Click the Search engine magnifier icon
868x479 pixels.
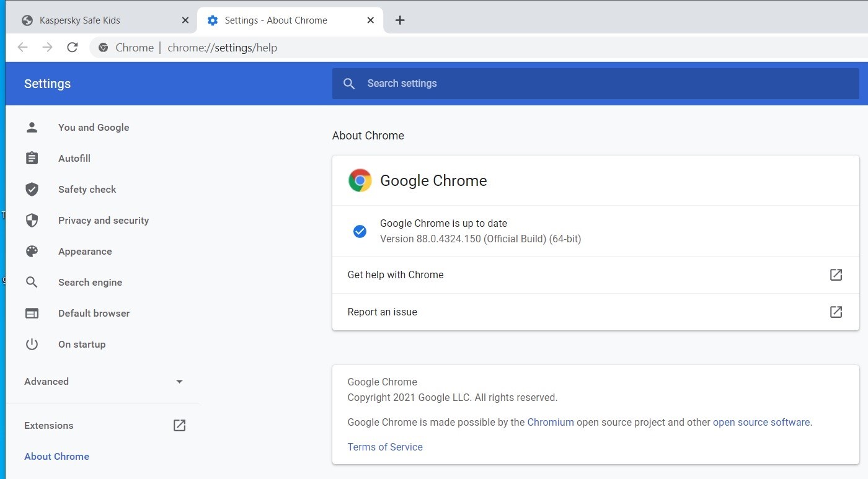[32, 282]
